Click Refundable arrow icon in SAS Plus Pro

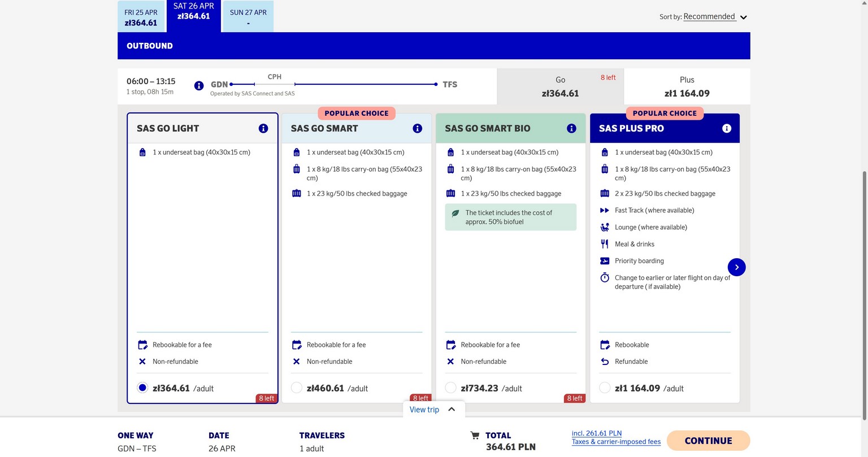[x=605, y=362]
